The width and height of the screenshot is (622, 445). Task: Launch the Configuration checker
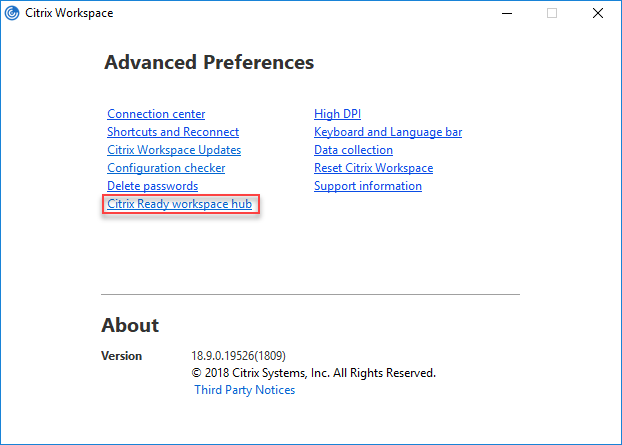166,168
